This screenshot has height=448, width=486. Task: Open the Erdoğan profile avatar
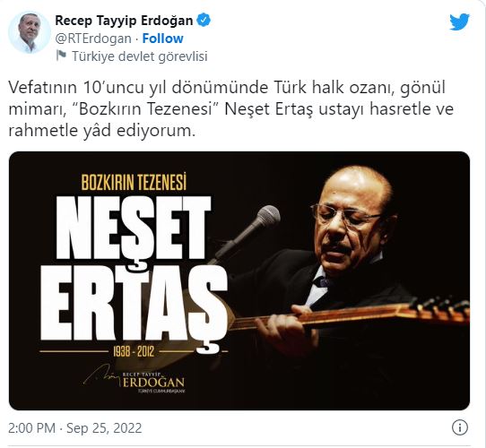[x=30, y=33]
